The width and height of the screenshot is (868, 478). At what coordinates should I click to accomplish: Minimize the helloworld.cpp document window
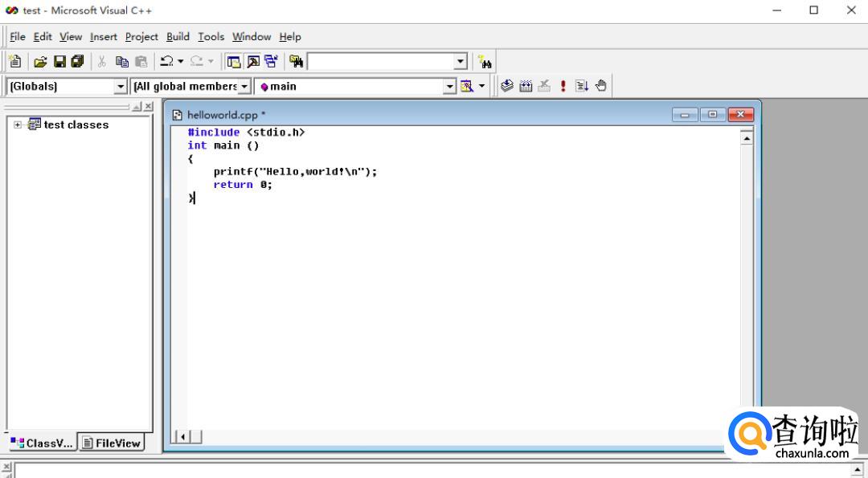685,115
